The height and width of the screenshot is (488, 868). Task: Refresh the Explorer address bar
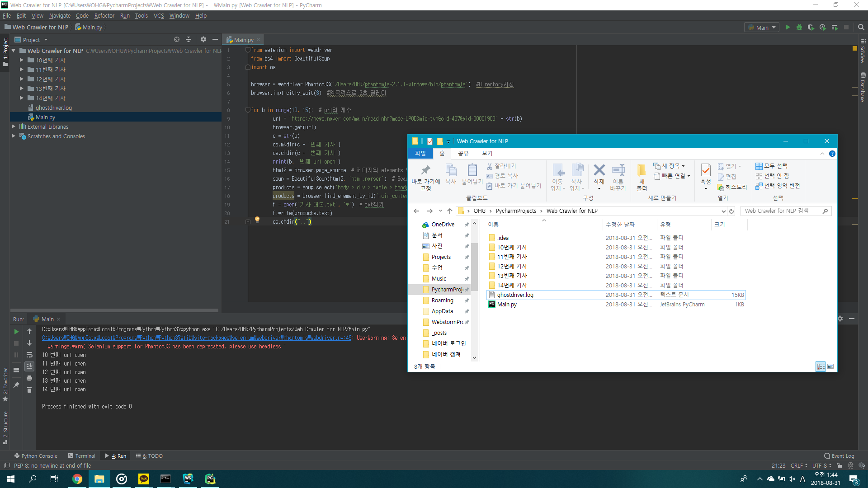coord(731,211)
